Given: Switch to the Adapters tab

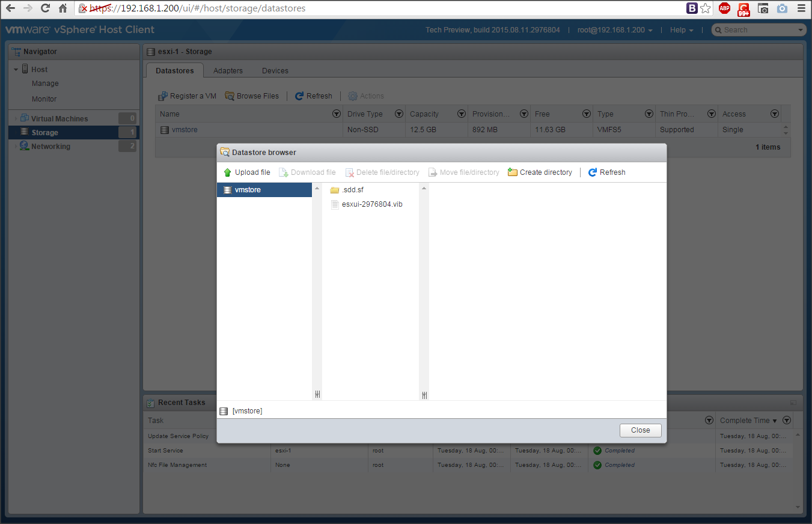Looking at the screenshot, I should [228, 71].
